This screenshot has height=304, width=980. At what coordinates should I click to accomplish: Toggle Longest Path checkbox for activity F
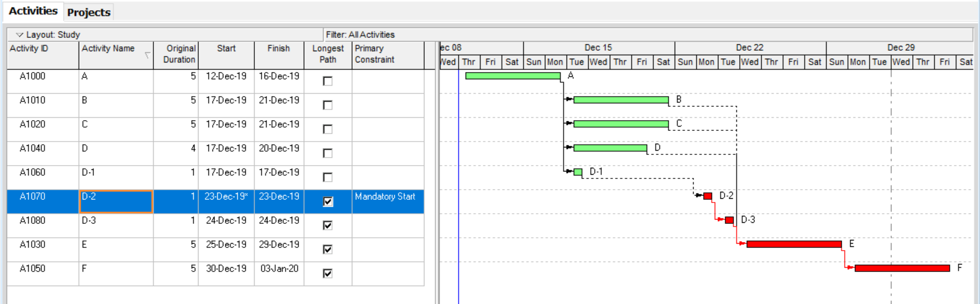[328, 274]
